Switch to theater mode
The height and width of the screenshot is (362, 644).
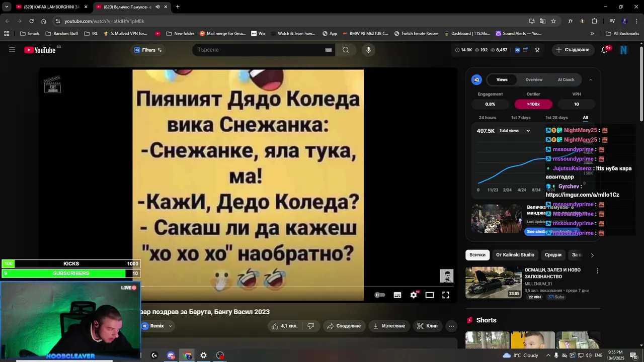430,295
